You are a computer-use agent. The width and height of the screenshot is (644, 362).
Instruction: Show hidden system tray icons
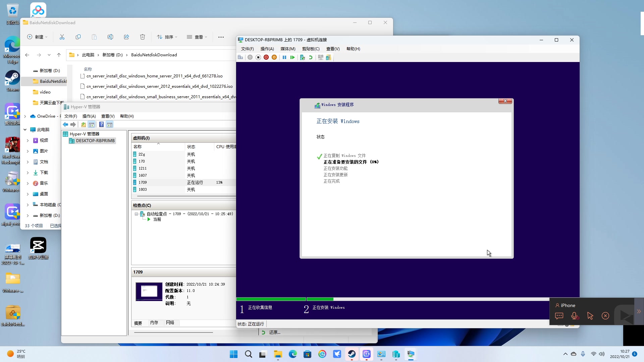[566, 354]
